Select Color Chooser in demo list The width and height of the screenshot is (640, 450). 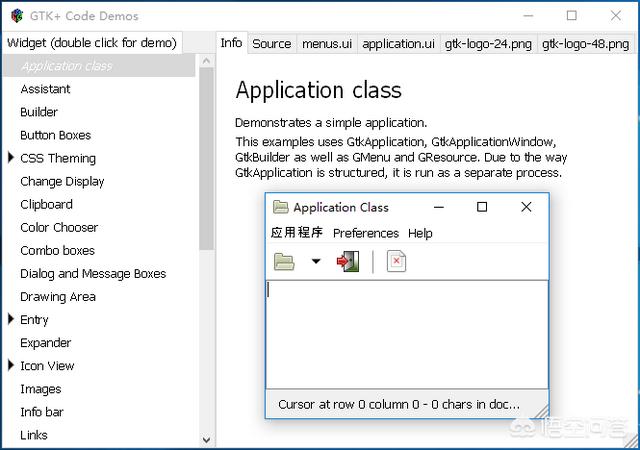click(59, 227)
